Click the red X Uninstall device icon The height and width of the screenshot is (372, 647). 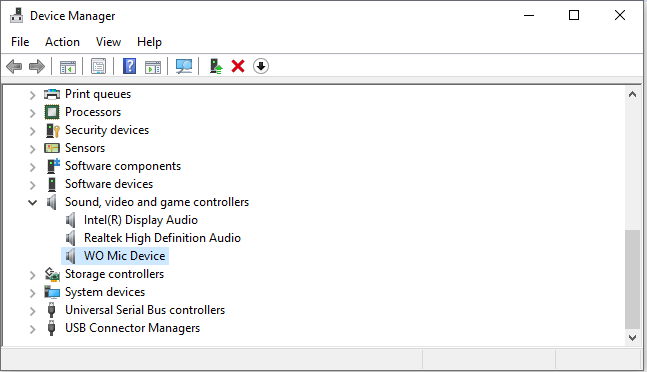238,66
